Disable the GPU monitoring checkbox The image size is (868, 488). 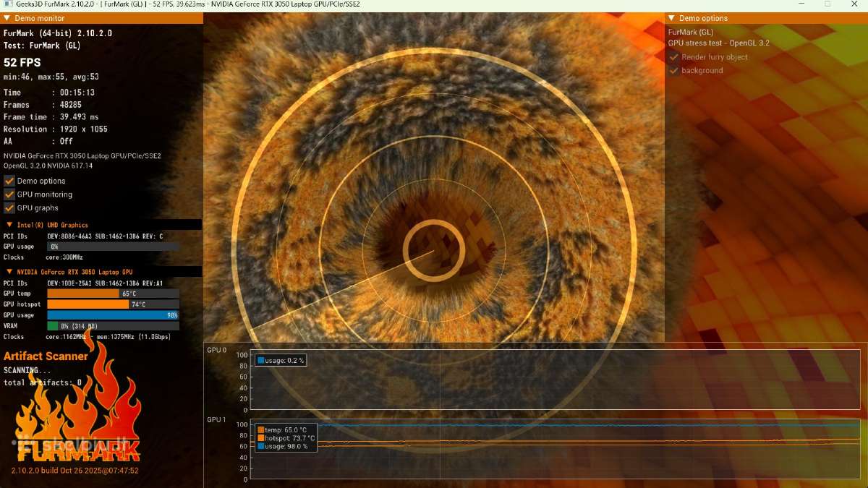[x=9, y=194]
